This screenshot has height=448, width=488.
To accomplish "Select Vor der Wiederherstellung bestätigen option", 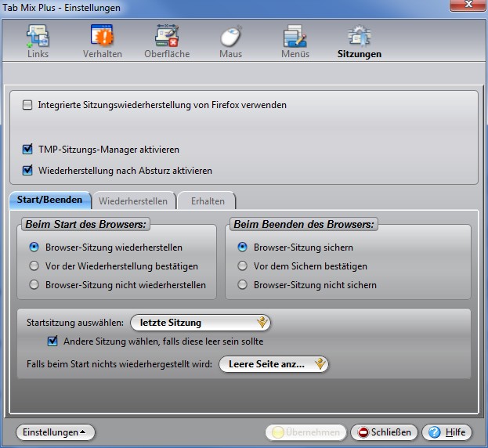I will 34,266.
